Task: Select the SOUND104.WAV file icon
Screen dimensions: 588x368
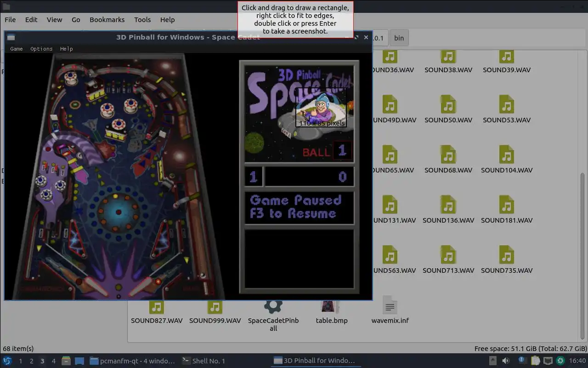Action: 507,155
